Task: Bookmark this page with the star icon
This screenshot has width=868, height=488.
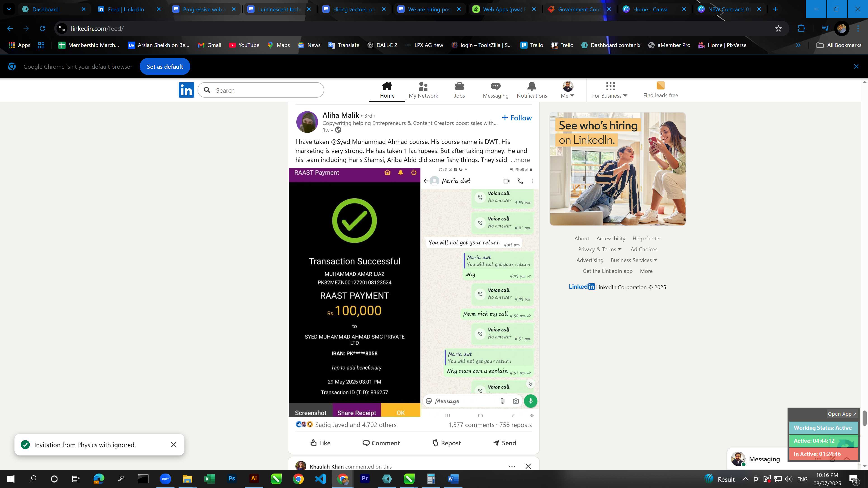Action: coord(778,29)
